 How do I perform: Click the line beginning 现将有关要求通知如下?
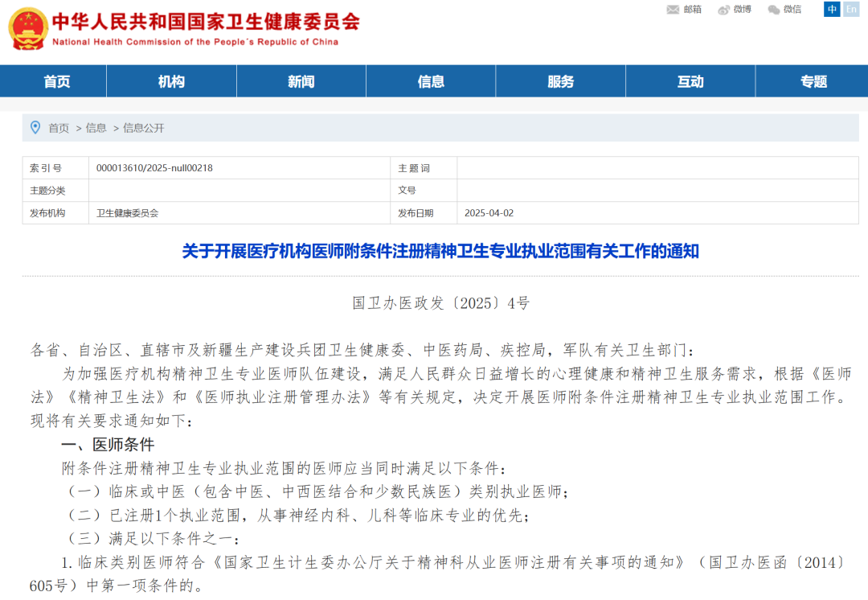112,421
